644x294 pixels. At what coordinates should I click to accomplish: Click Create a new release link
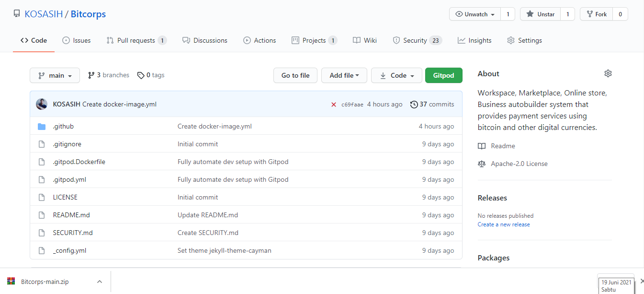click(504, 224)
